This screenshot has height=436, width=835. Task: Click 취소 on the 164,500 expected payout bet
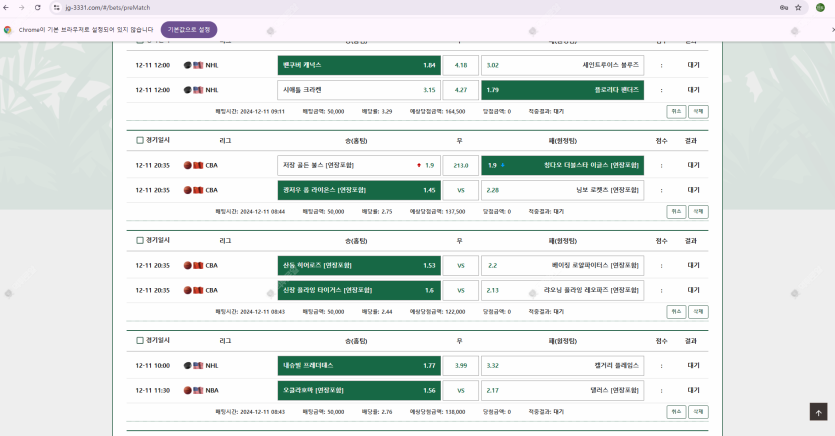676,111
